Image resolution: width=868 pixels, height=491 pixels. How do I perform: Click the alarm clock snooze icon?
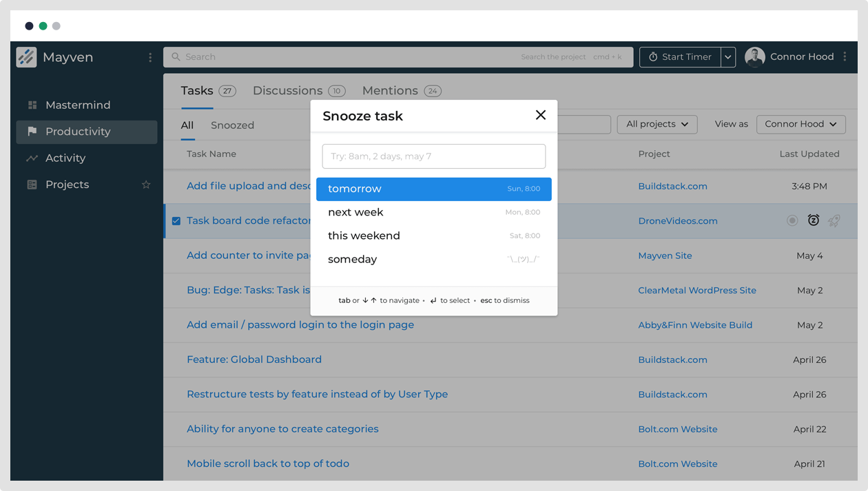pyautogui.click(x=814, y=220)
